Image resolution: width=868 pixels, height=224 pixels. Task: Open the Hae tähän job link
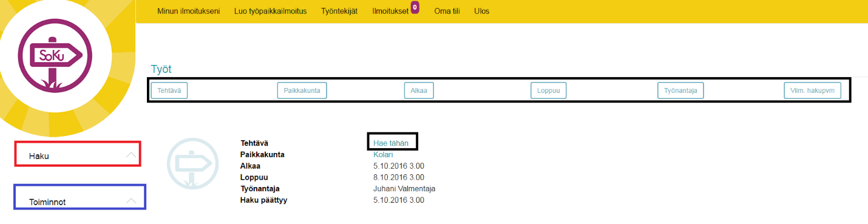pos(391,143)
